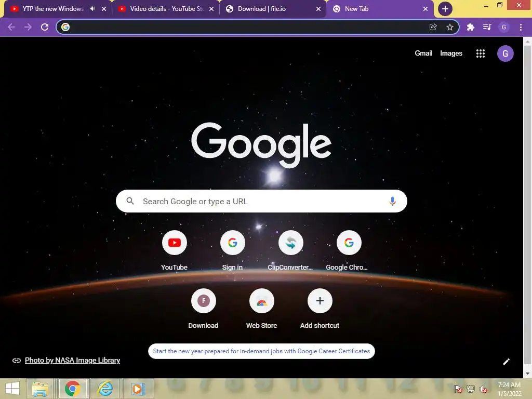Viewport: 532px width, 399px height.
Task: Open the media player taskbar icon
Action: point(137,389)
